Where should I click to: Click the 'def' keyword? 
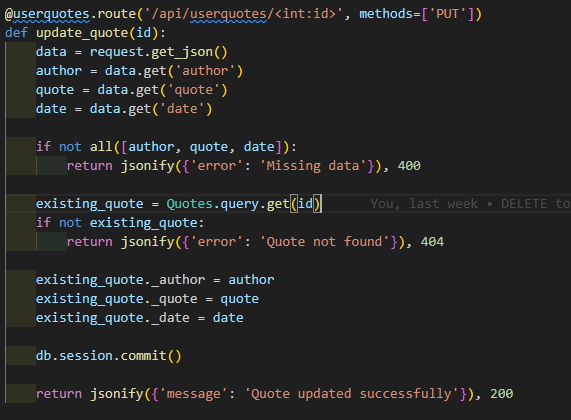coord(16,33)
